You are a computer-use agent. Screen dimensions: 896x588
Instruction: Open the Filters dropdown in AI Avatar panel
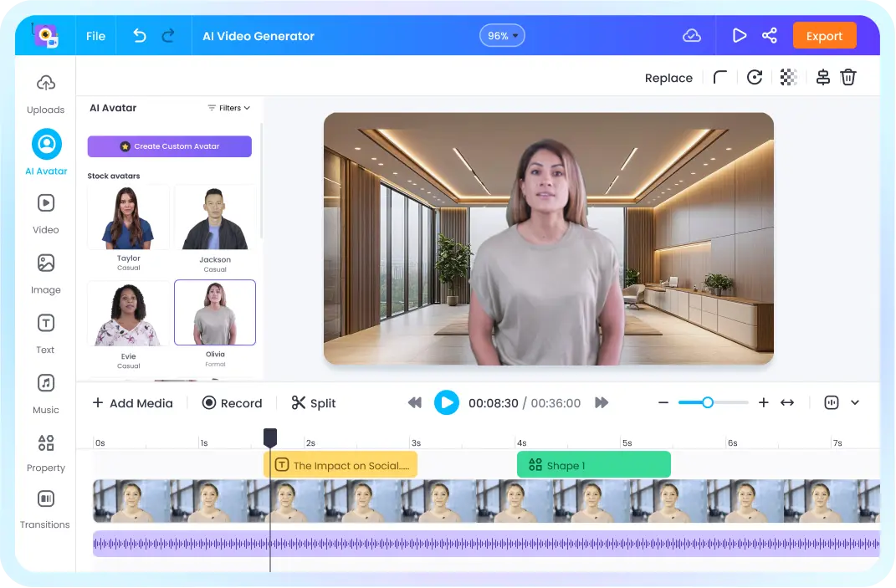[x=228, y=107]
